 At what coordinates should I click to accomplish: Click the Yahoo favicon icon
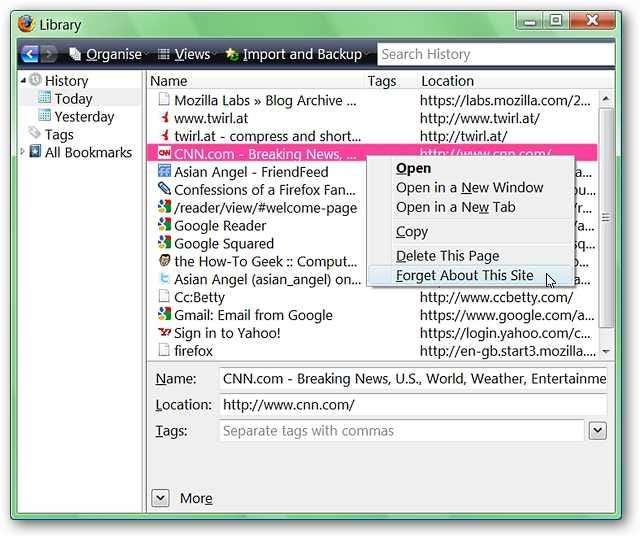[164, 332]
